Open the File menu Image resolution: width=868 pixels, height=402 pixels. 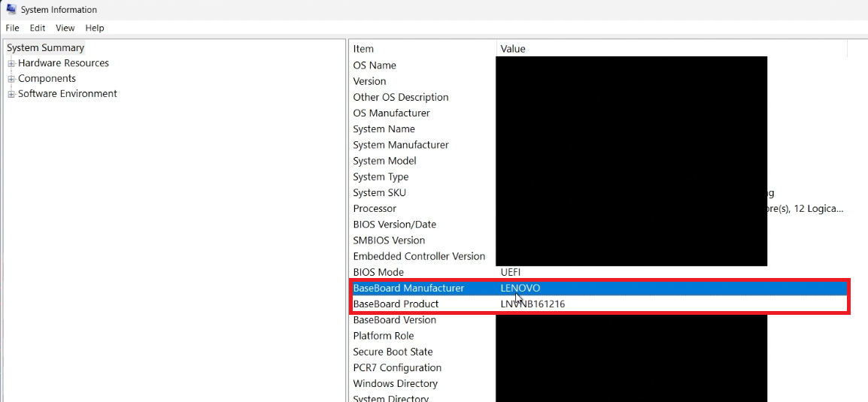tap(12, 28)
